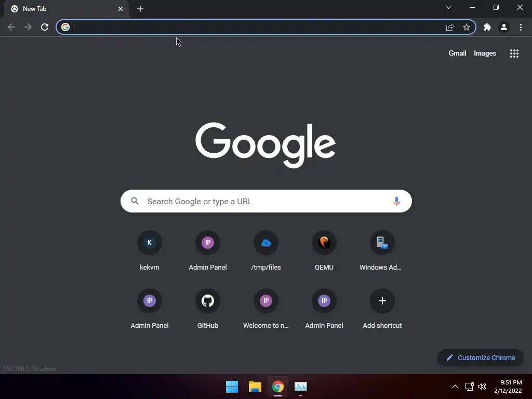Open the kekvm shortcut

(150, 251)
